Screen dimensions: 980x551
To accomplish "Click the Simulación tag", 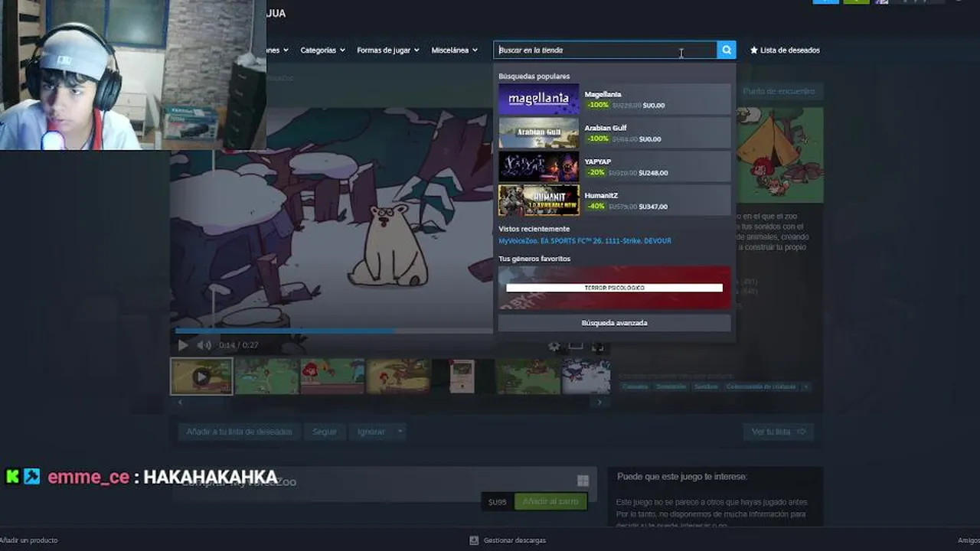I will (x=671, y=386).
